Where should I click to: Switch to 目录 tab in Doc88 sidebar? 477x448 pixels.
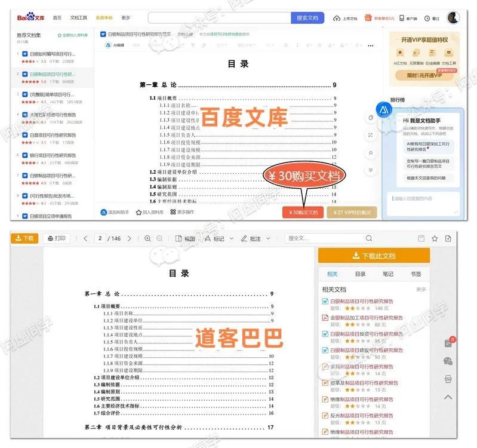(x=360, y=274)
